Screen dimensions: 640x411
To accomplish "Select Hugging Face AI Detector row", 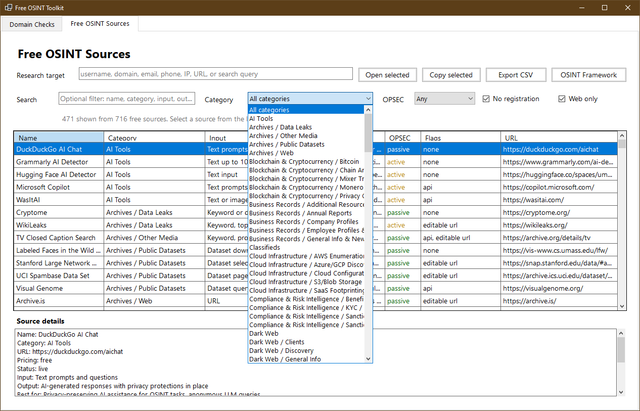I will tap(316, 175).
